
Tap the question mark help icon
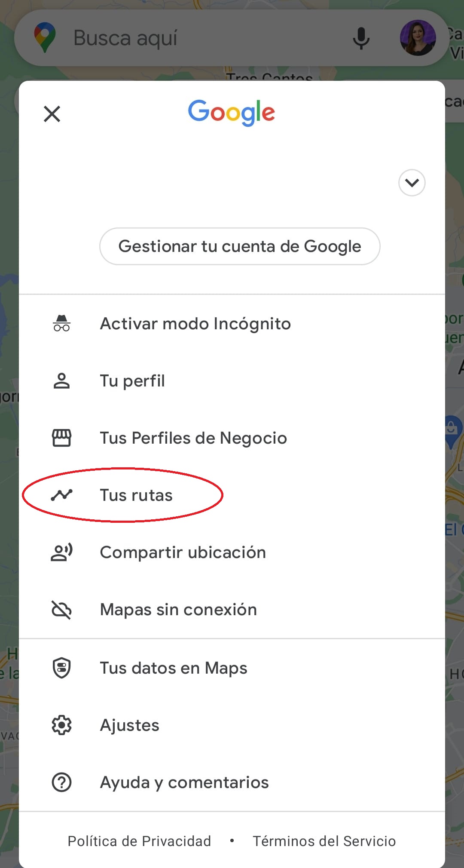[62, 782]
